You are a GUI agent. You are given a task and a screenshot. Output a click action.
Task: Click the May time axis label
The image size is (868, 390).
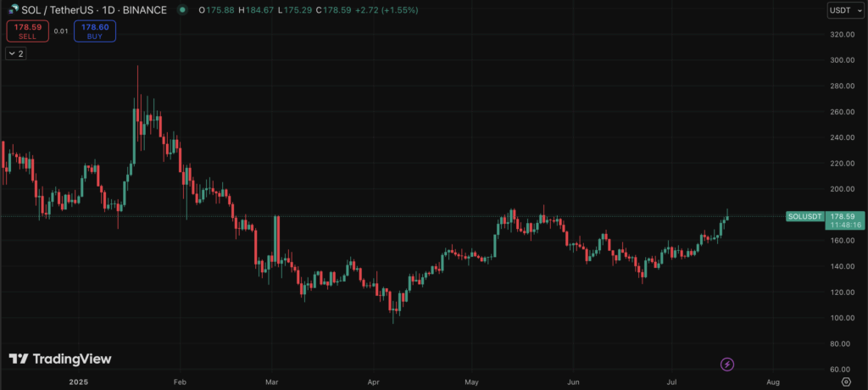coord(471,382)
